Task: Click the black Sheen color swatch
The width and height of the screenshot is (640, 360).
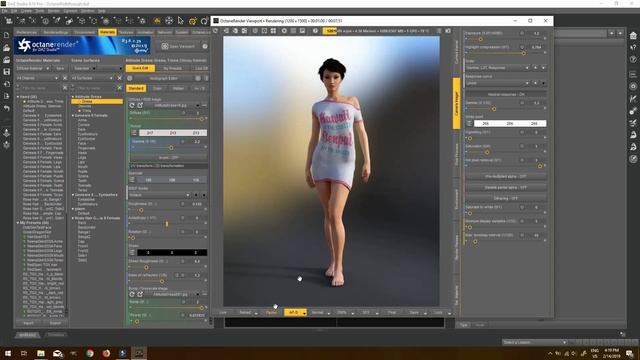Action: pos(172,253)
